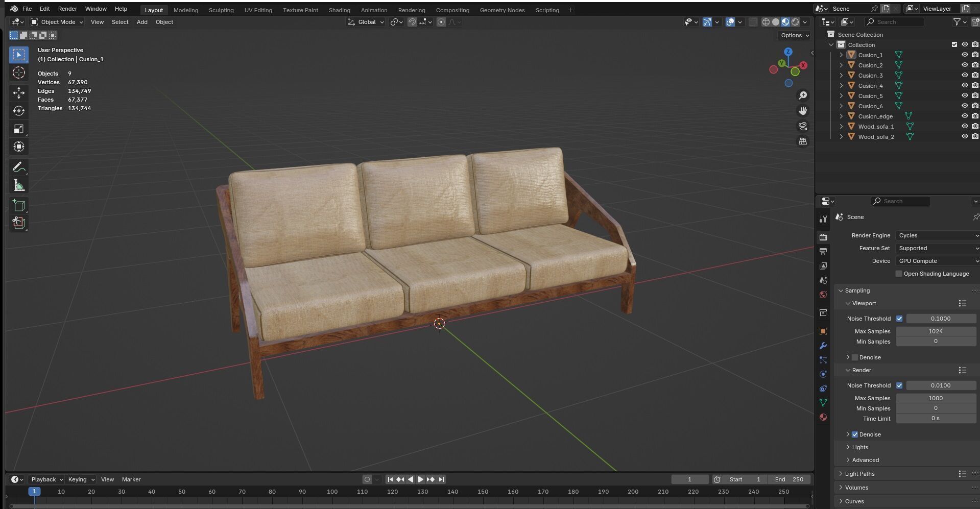The height and width of the screenshot is (509, 980).
Task: Switch to the UV Editing workspace tab
Action: pos(258,10)
